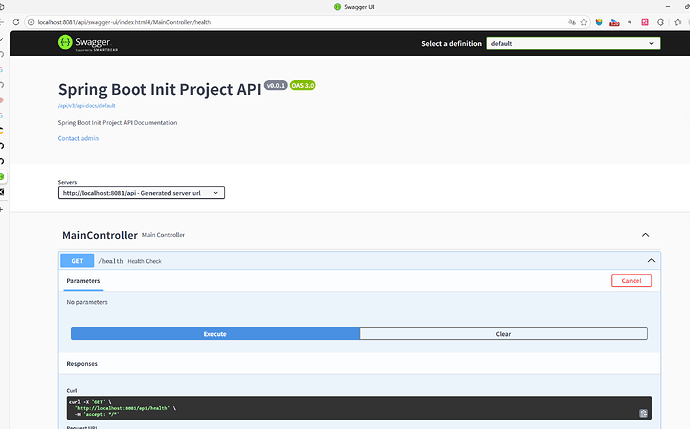Open the favorites icon in browser toolbar
Screen dimensions: 690x429
click(x=678, y=22)
